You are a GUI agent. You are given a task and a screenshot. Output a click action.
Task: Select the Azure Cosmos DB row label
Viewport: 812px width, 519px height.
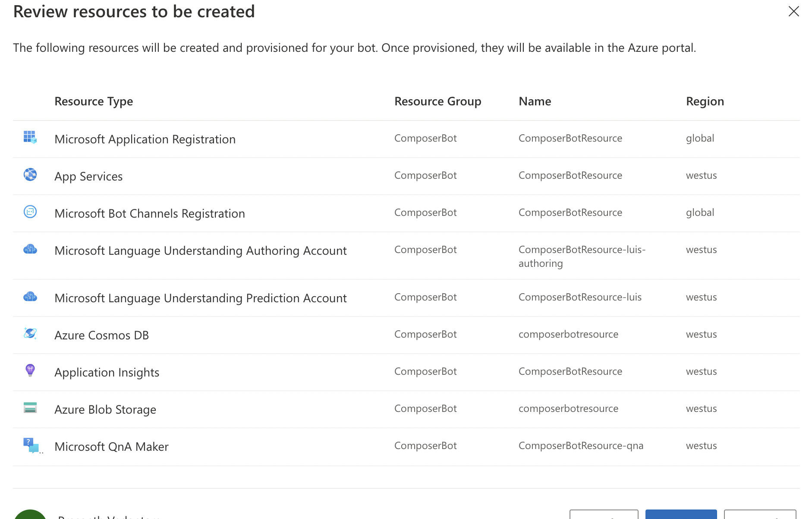[101, 335]
